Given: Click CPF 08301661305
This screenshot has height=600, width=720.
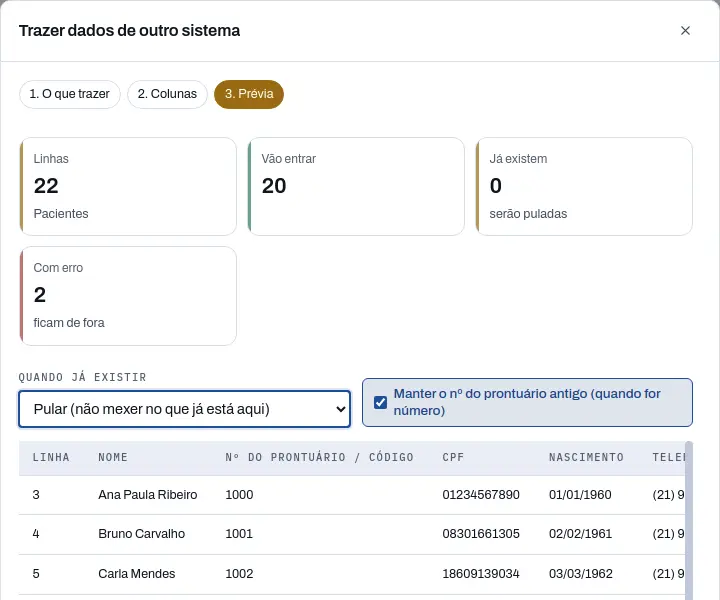Looking at the screenshot, I should pos(481,533).
